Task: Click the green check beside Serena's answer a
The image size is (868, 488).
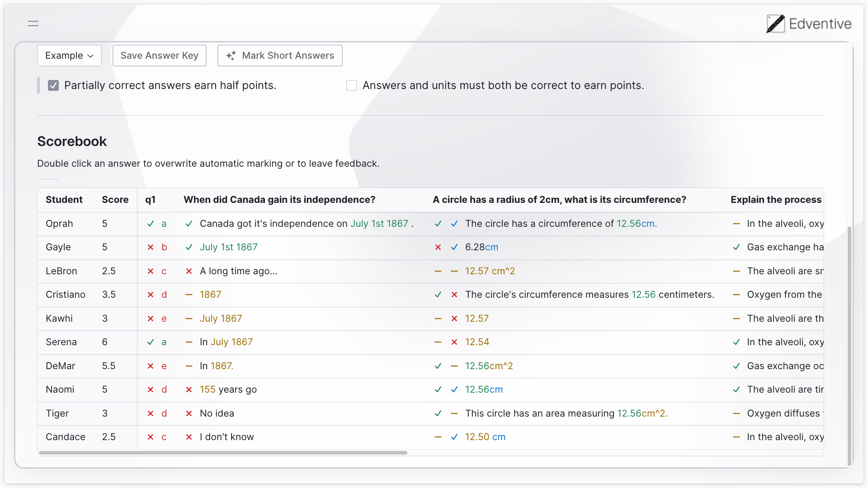Action: point(151,342)
